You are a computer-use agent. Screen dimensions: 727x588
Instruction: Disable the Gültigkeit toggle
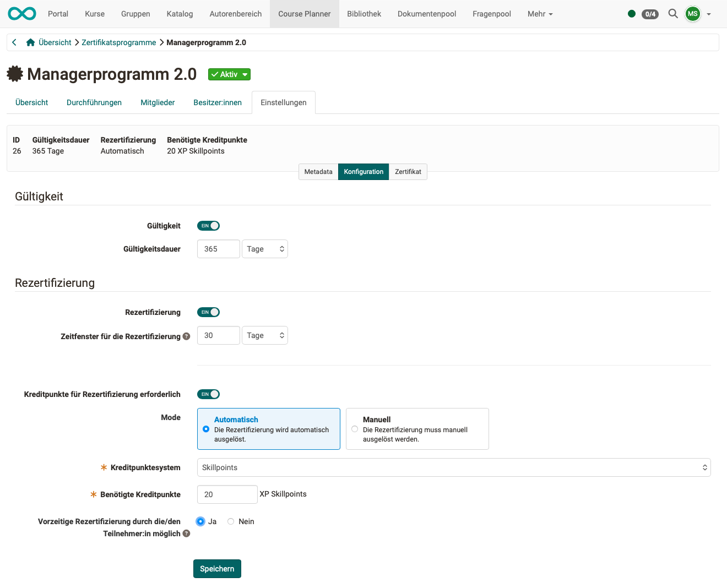point(208,225)
